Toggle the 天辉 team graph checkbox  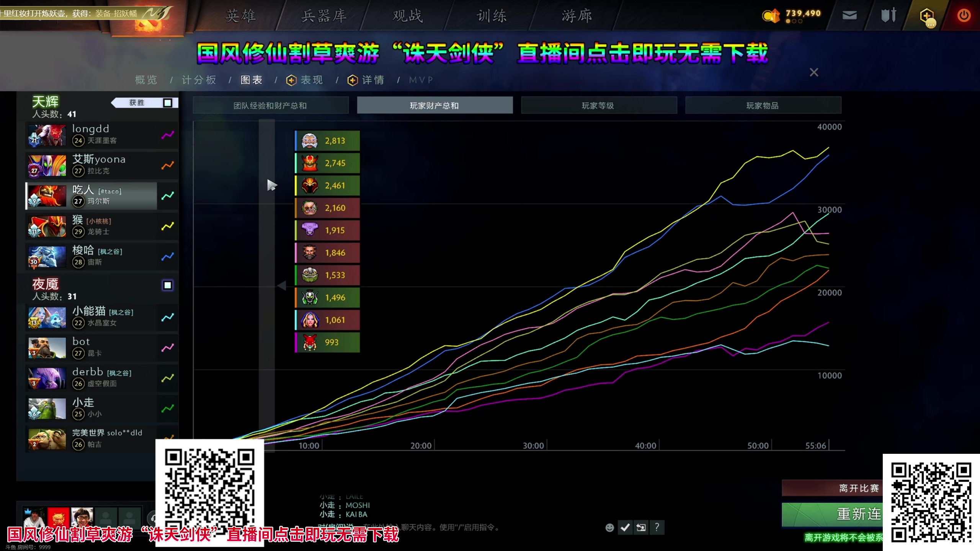pos(167,103)
